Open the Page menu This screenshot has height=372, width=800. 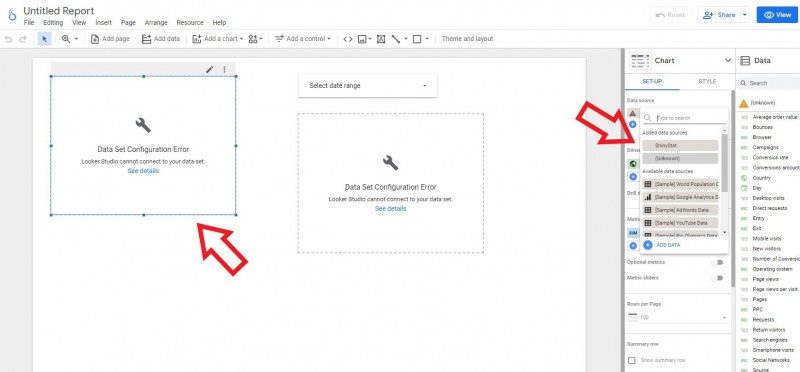pyautogui.click(x=128, y=23)
